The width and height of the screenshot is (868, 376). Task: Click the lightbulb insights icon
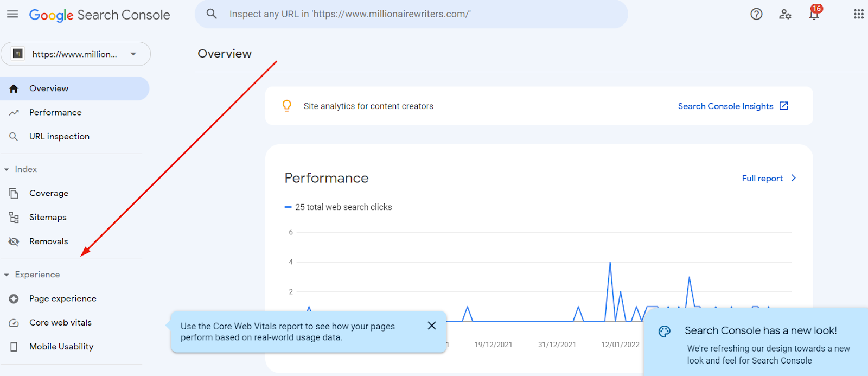(x=287, y=106)
